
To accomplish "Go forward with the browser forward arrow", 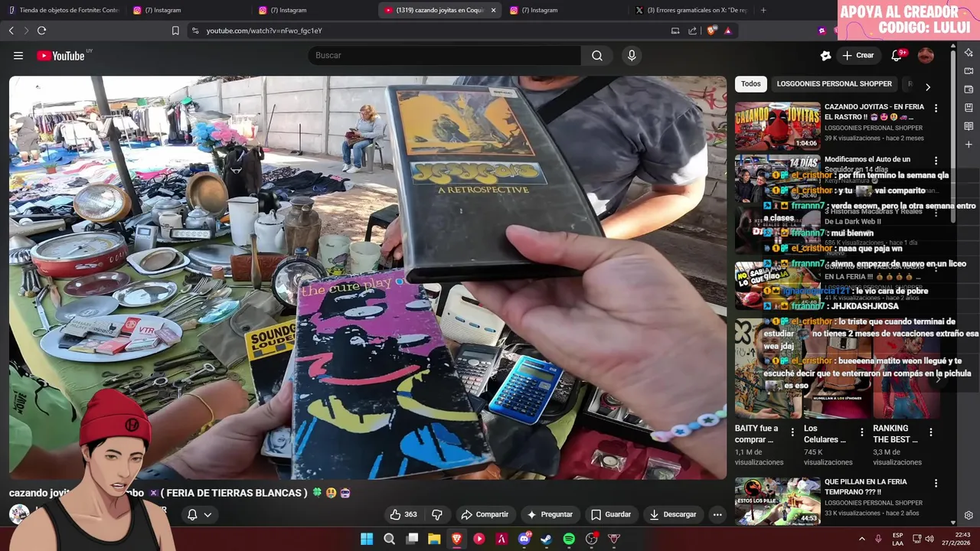I will click(x=26, y=31).
